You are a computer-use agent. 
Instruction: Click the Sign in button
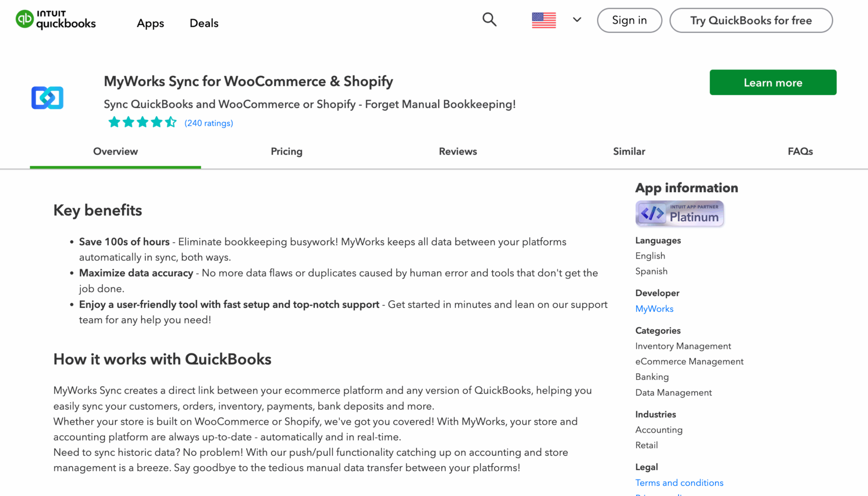pyautogui.click(x=629, y=20)
